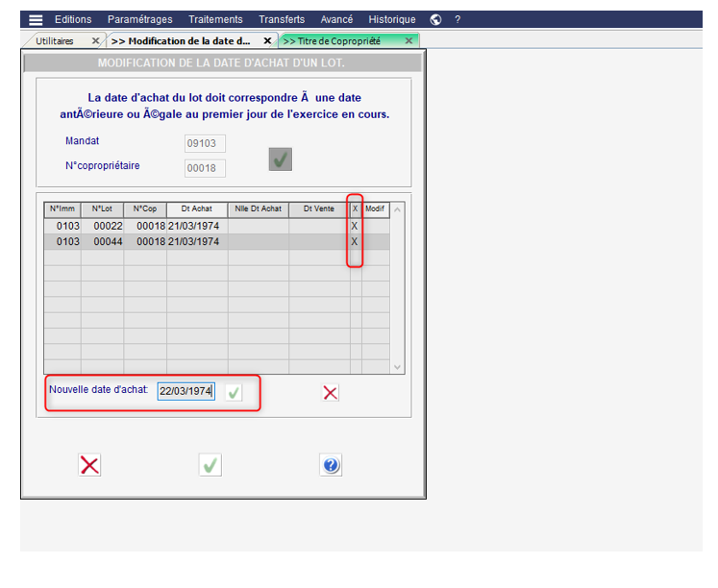Click the bottom red X cancel button
This screenshot has width=718, height=588.
click(x=90, y=465)
